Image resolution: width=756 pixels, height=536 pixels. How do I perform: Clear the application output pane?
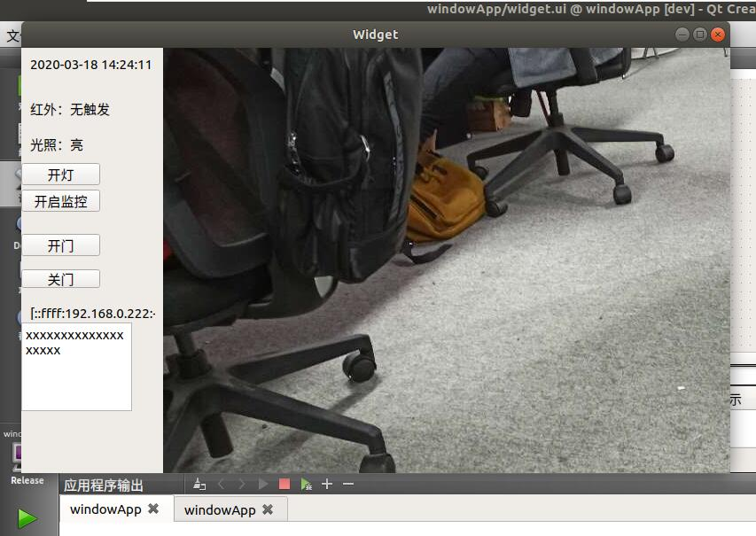[199, 484]
